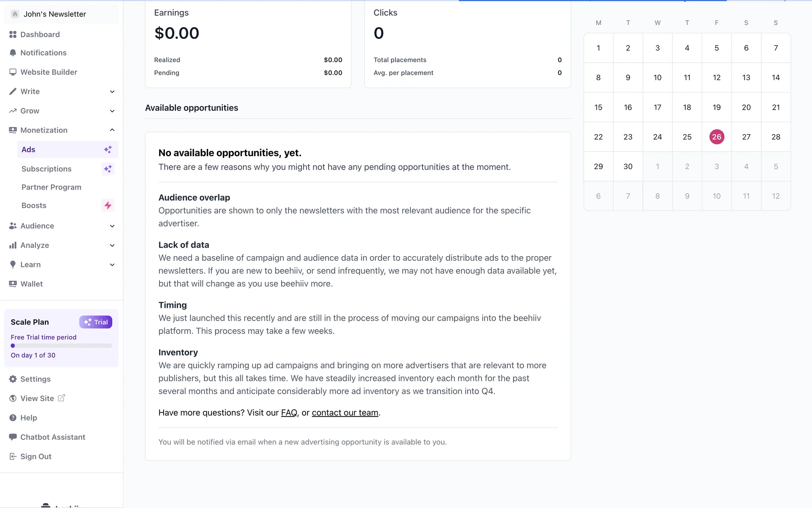Click the Chatbot Assistant speech bubble icon

pyautogui.click(x=13, y=437)
